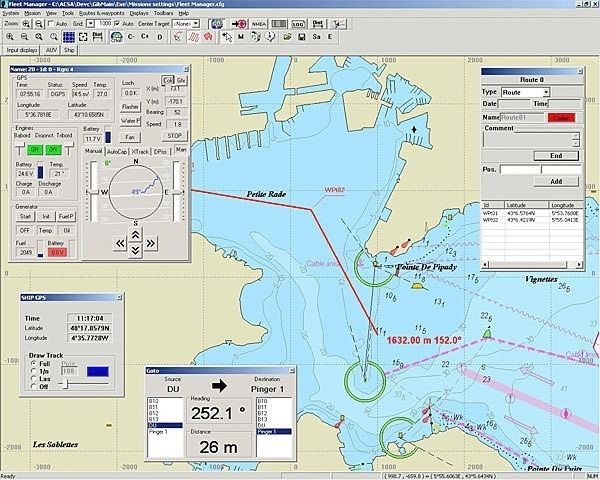Click the Chart globe icon in second toolbar
The height and width of the screenshot is (480, 600).
pyautogui.click(x=116, y=37)
